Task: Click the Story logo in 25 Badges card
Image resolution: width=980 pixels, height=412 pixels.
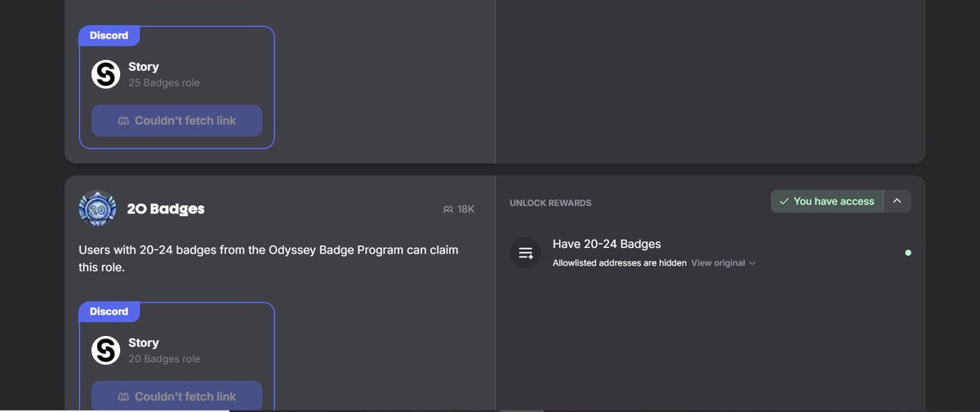Action: click(105, 74)
